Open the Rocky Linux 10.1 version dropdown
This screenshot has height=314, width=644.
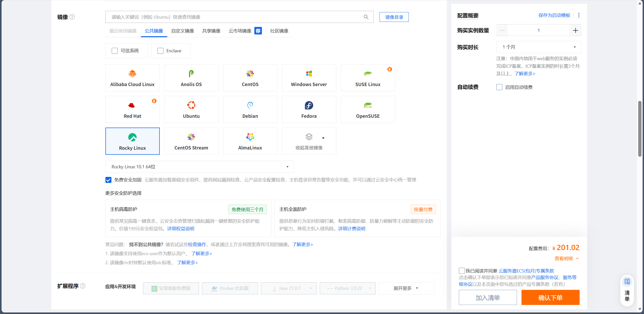point(199,167)
